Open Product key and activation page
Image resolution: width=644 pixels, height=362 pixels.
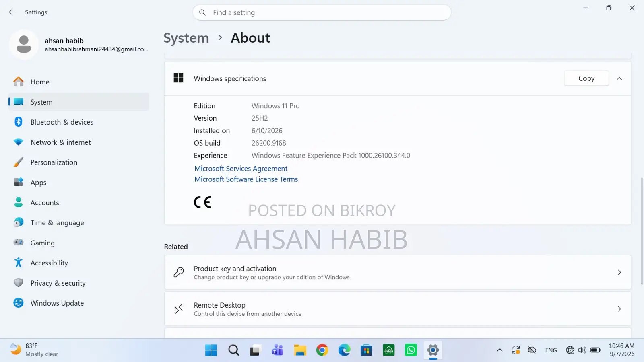398,272
